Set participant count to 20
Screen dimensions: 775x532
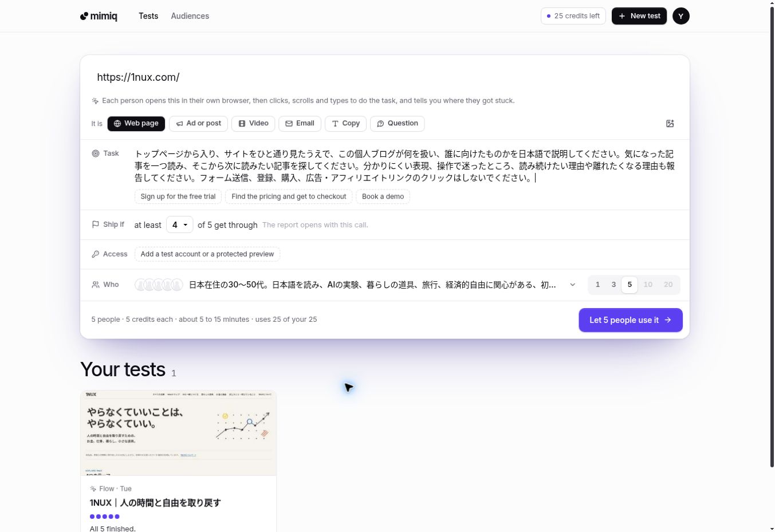pyautogui.click(x=668, y=285)
